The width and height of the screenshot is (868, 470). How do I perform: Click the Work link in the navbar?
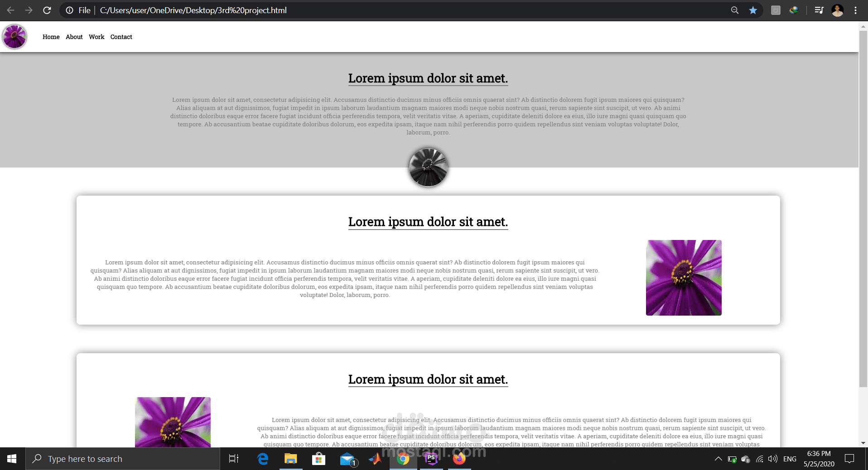[x=96, y=37]
